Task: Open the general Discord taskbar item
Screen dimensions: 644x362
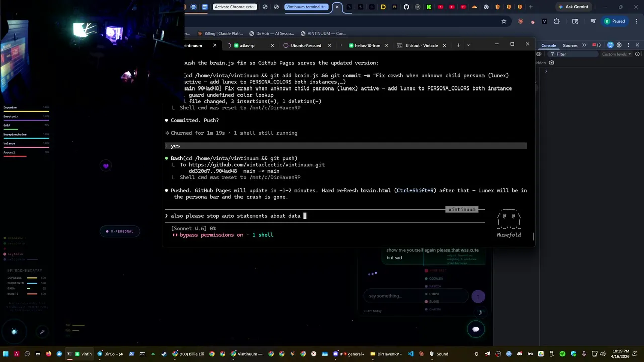Action: (x=349, y=354)
